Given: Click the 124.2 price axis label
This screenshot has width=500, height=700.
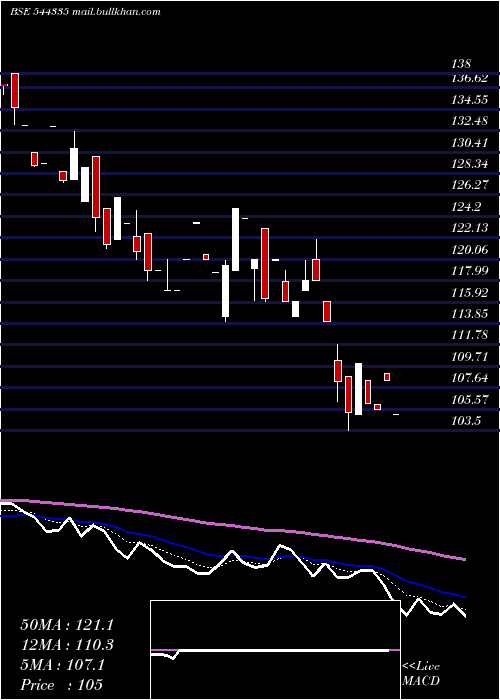Looking at the screenshot, I should click(466, 207).
